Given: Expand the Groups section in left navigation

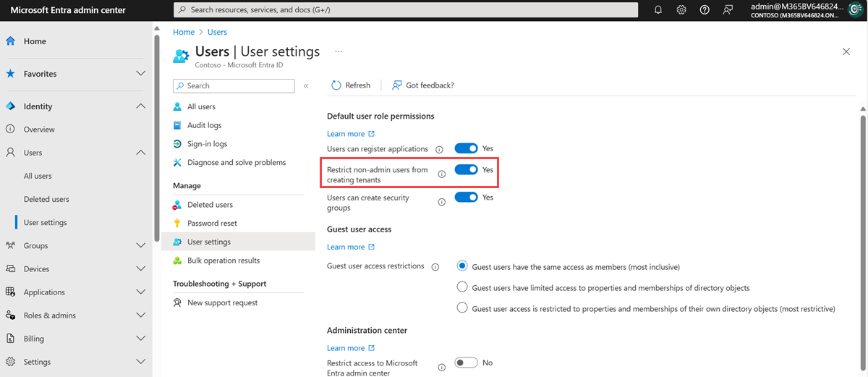Looking at the screenshot, I should [141, 246].
